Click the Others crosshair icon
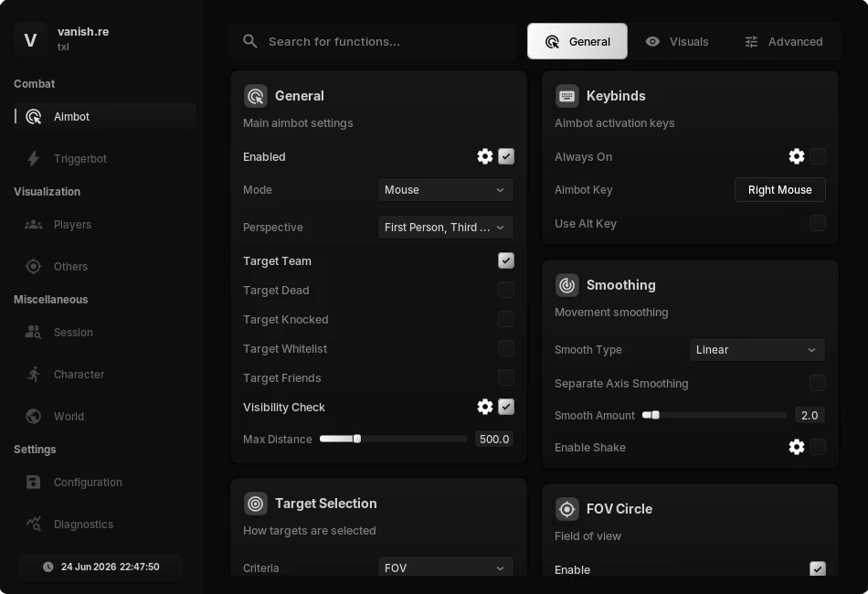 coord(33,266)
